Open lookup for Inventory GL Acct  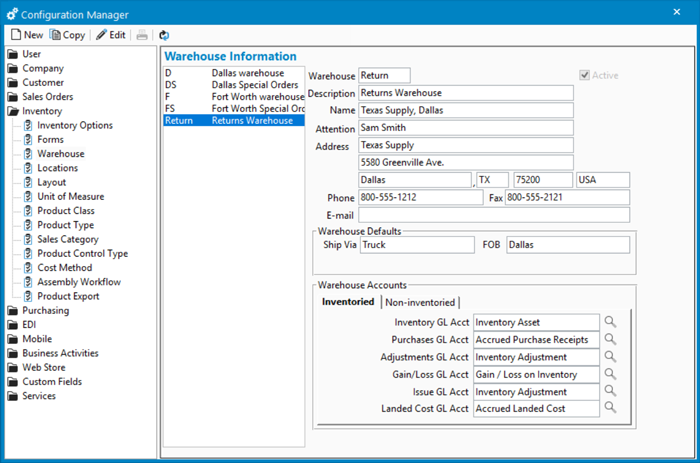(610, 322)
